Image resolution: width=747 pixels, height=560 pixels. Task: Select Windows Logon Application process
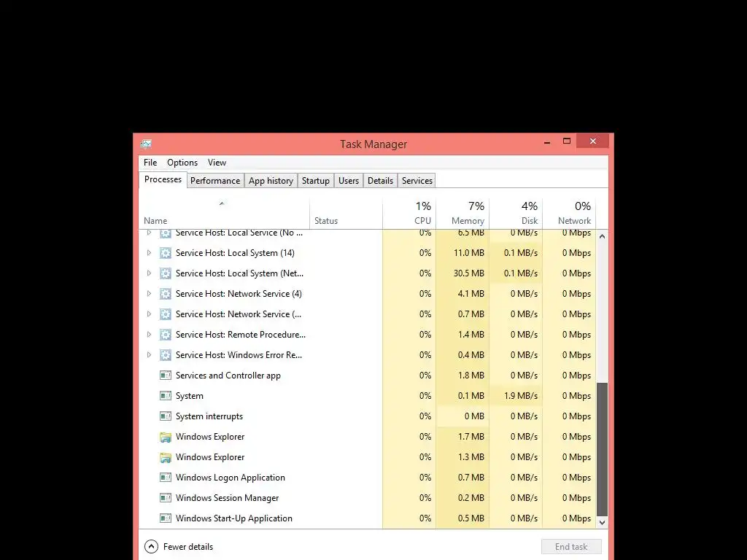(x=368, y=478)
